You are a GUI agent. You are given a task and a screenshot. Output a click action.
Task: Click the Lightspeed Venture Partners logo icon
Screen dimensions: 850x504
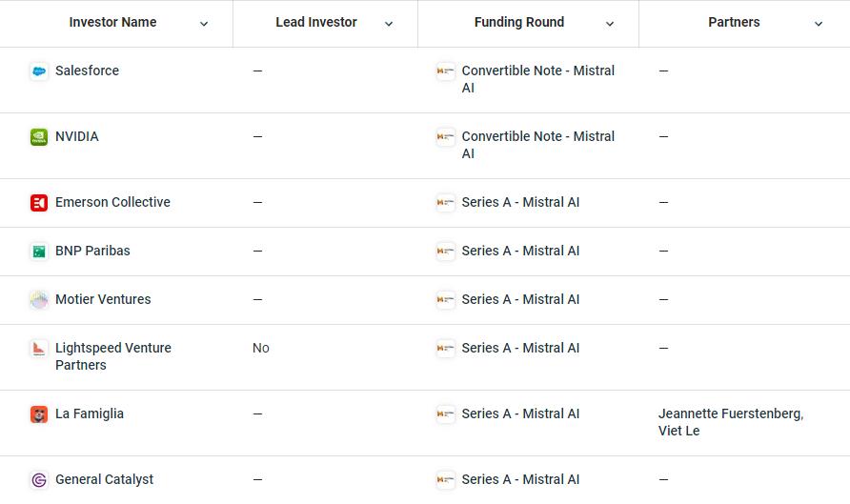[x=39, y=349]
